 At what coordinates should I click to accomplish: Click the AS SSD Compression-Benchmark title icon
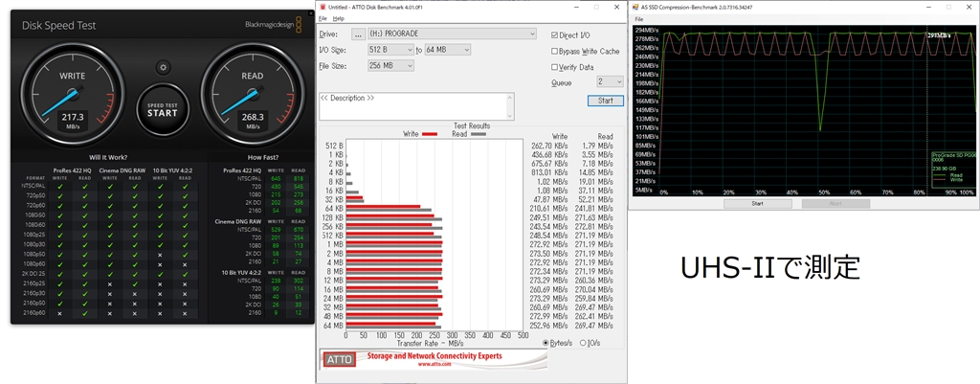click(635, 8)
